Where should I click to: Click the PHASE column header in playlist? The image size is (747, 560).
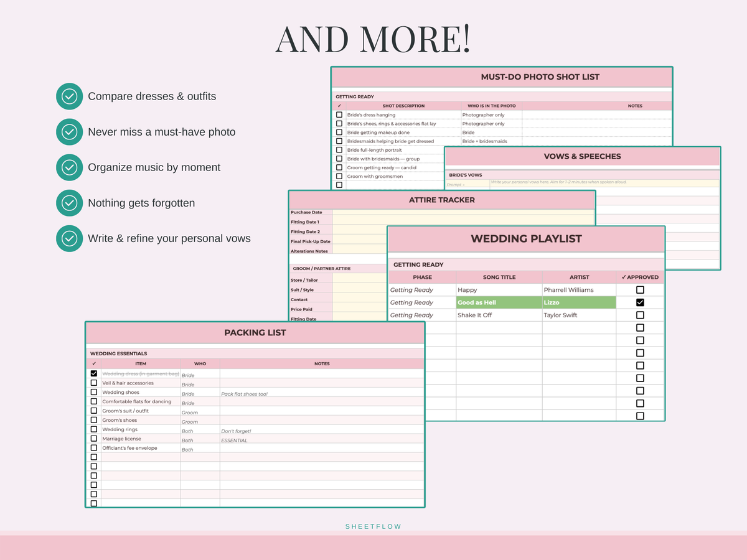[422, 277]
